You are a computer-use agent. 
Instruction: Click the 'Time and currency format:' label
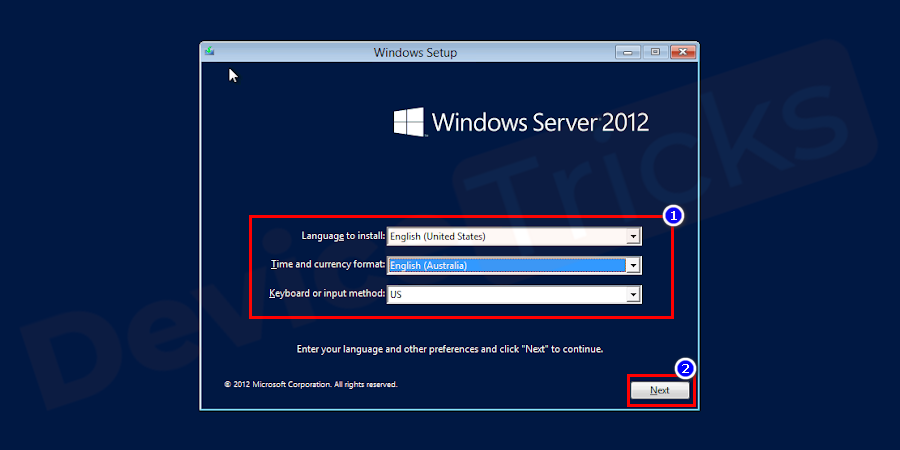(328, 265)
